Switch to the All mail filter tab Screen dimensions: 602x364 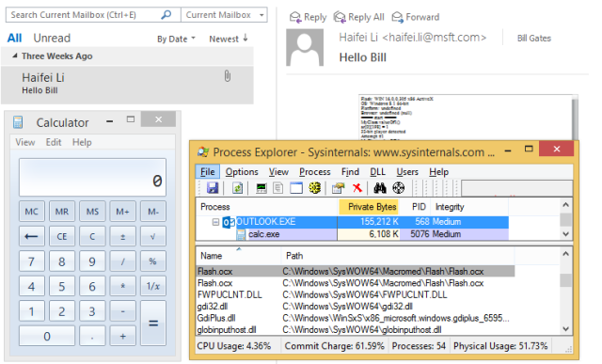(x=15, y=38)
